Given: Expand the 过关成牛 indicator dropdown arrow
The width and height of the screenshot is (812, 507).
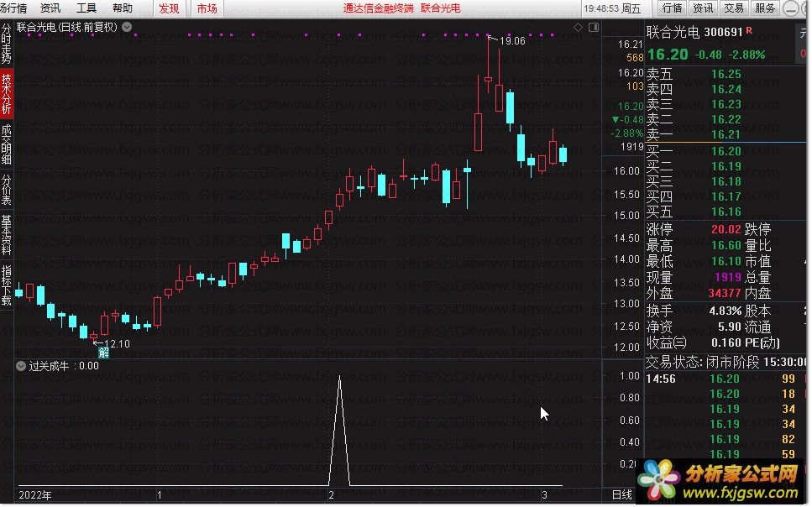Looking at the screenshot, I should [21, 366].
